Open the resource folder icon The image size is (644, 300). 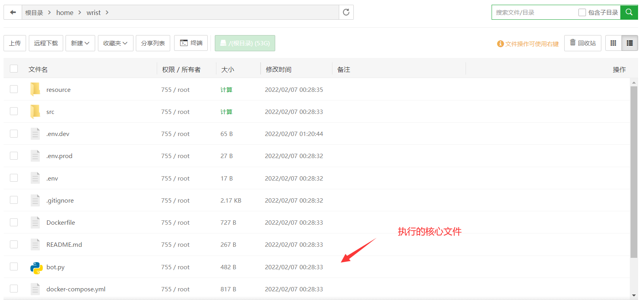35,89
